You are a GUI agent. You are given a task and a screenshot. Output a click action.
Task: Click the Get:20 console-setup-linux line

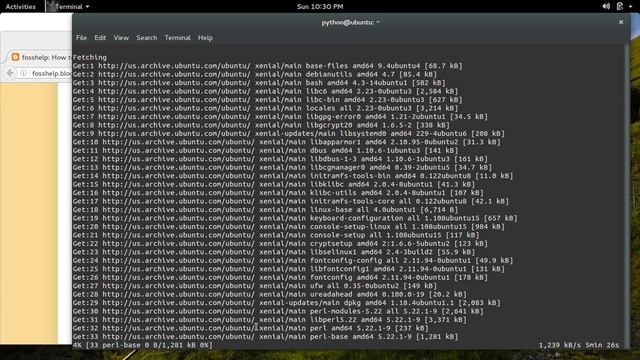(289, 227)
